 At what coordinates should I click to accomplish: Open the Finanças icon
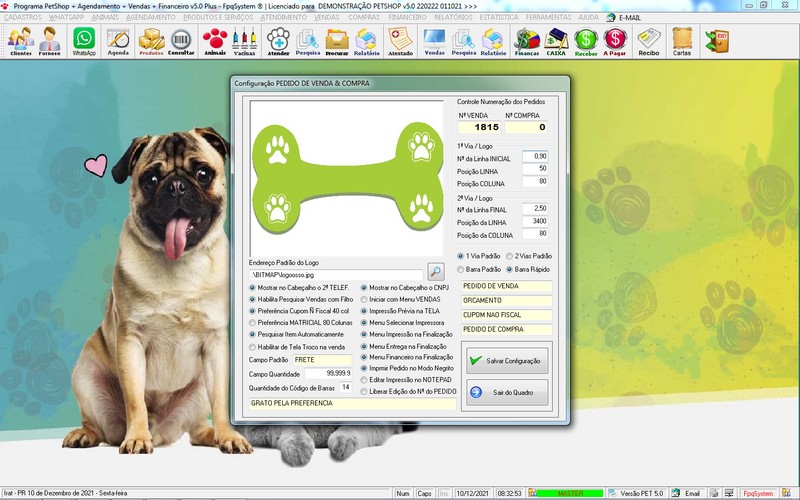[x=527, y=41]
